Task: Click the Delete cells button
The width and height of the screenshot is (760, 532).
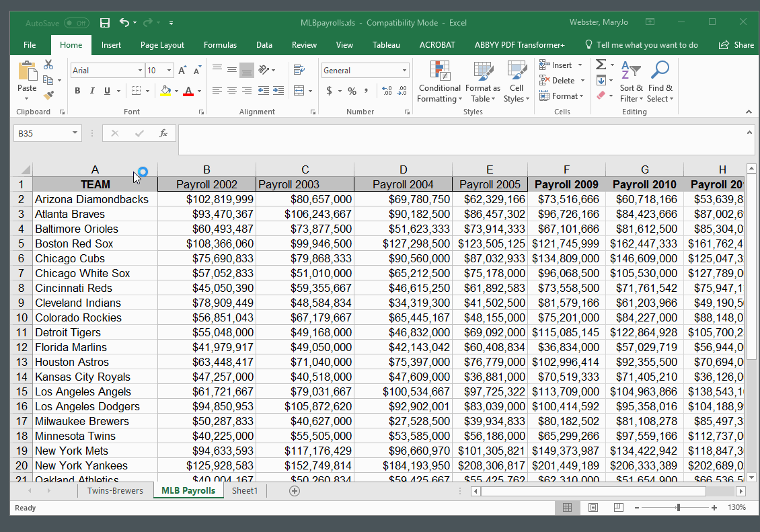Action: 562,81
